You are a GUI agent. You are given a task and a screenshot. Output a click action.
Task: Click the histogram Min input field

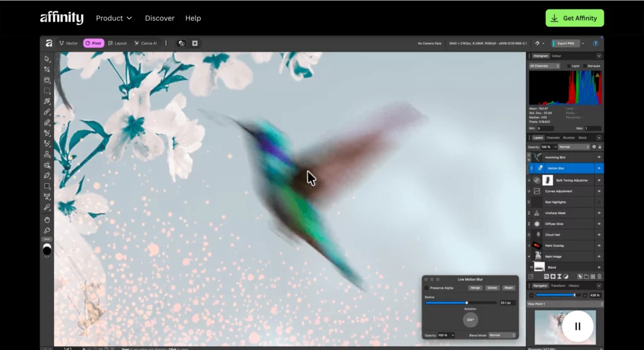pyautogui.click(x=545, y=128)
